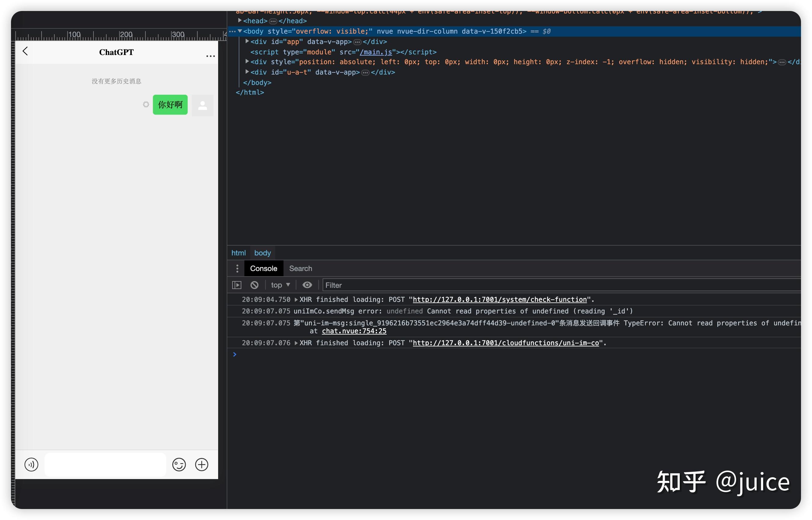This screenshot has height=520, width=812.
Task: Show the console sidebar
Action: click(237, 285)
